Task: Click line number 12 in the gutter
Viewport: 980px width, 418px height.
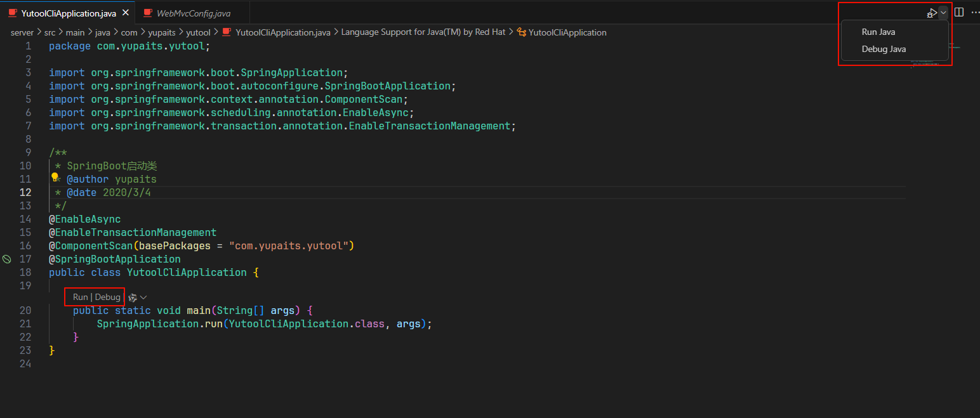Action: [25, 192]
